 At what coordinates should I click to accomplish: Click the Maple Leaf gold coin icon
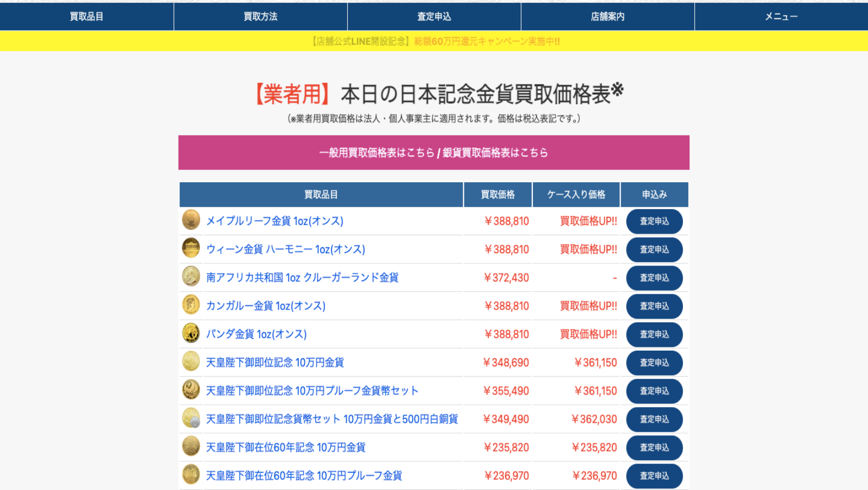(191, 220)
